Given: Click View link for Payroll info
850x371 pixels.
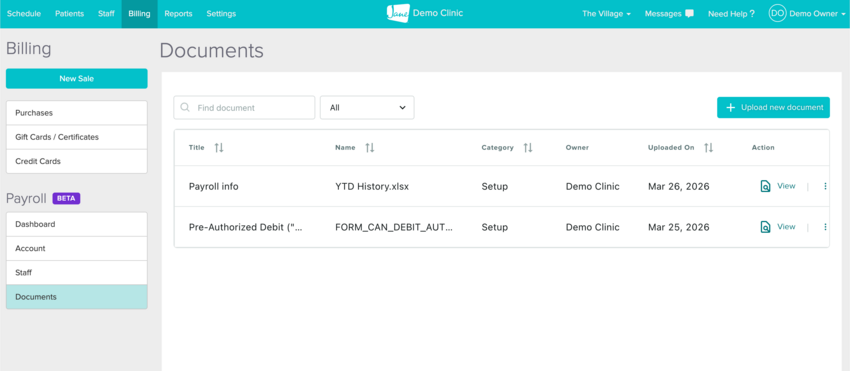Looking at the screenshot, I should (786, 186).
